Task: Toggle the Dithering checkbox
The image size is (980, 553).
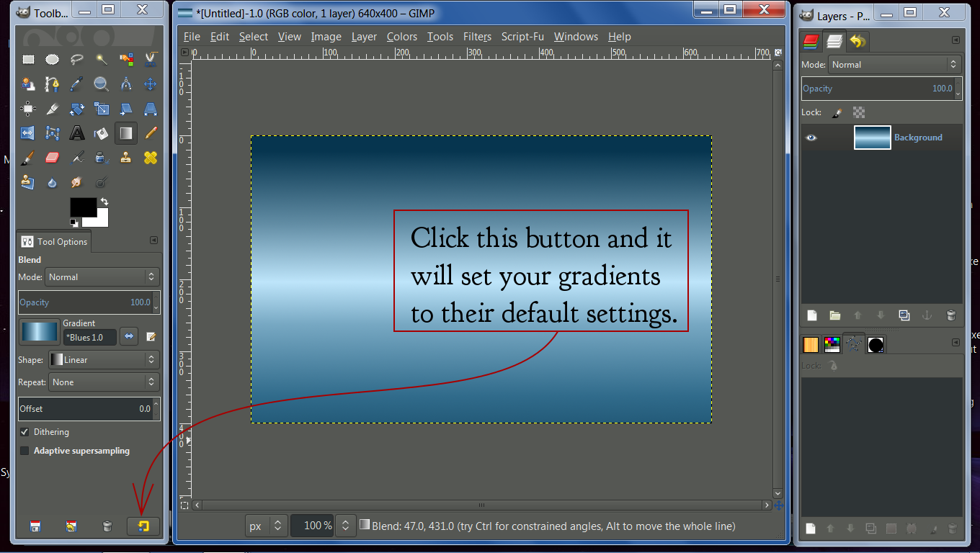Action: 24,432
